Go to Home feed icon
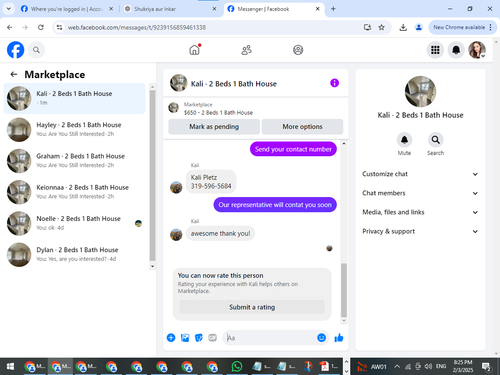500x375 pixels. click(x=195, y=50)
